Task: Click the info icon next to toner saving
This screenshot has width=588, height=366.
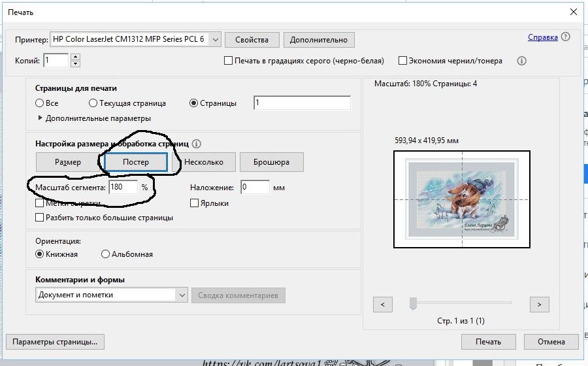Action: point(521,61)
